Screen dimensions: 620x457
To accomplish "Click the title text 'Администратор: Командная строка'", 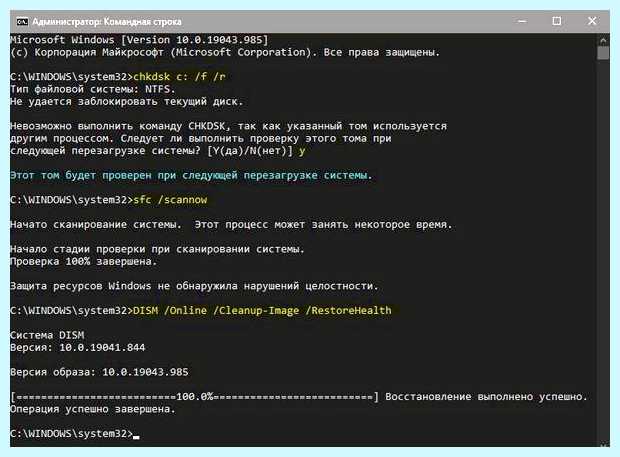I will coord(107,22).
